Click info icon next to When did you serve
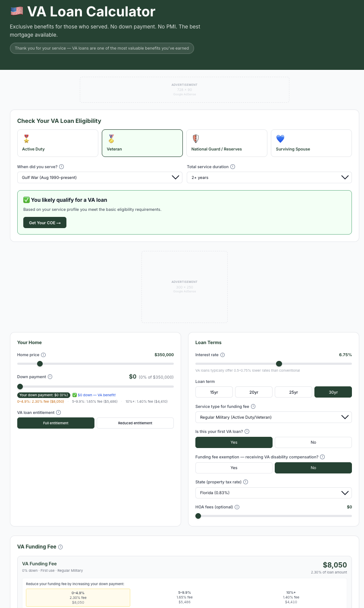Viewport: 364px width, 608px height. pos(62,167)
